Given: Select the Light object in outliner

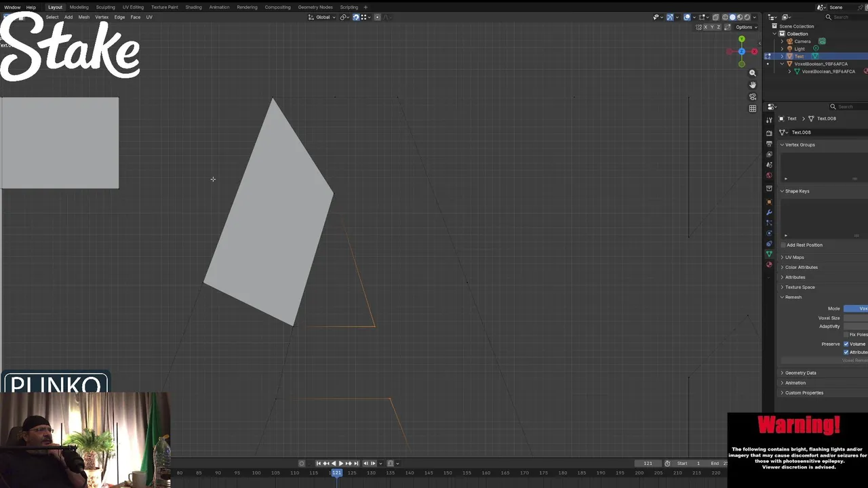Looking at the screenshot, I should coord(800,49).
